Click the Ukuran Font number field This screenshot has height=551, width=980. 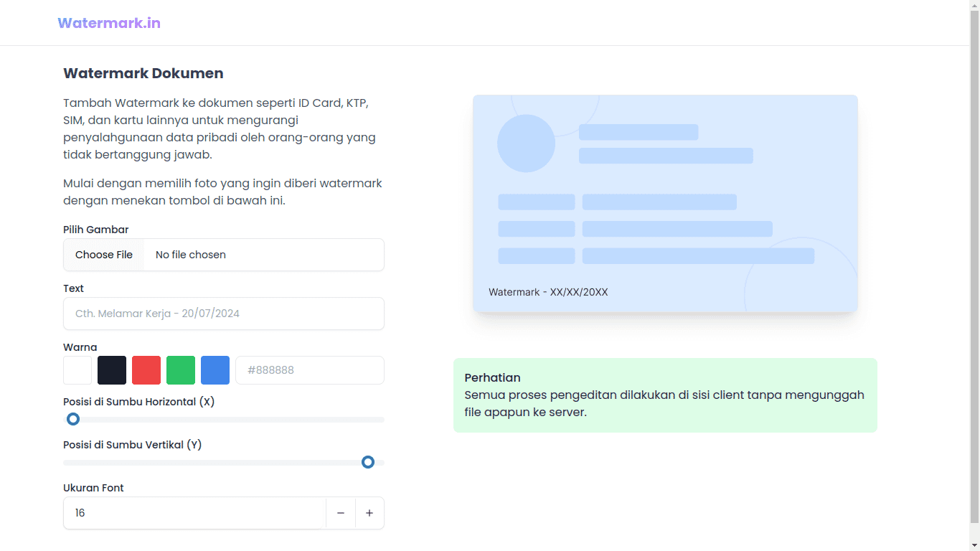[x=194, y=513]
